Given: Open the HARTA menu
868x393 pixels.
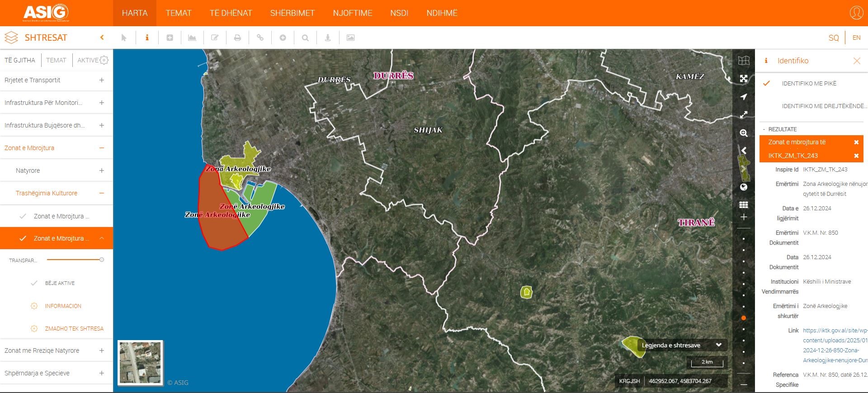Looking at the screenshot, I should [x=135, y=13].
